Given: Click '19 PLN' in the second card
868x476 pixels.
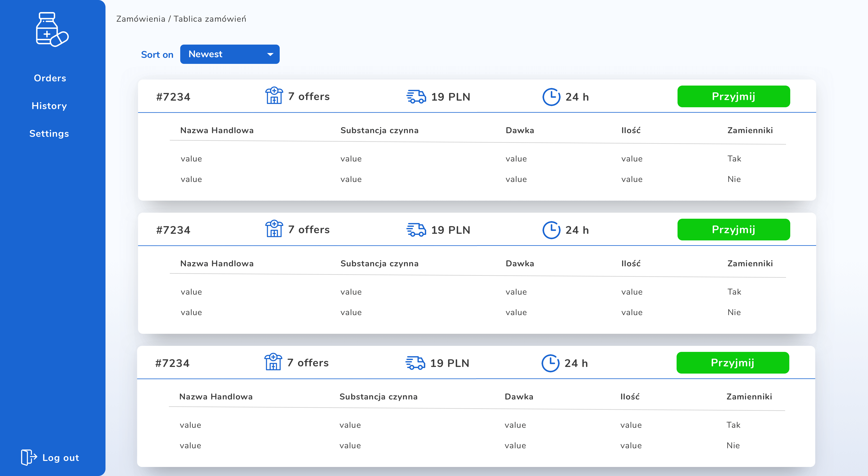Looking at the screenshot, I should tap(450, 230).
